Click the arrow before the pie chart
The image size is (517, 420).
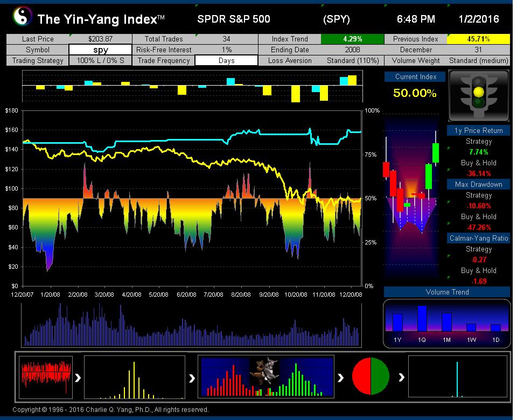[x=341, y=377]
